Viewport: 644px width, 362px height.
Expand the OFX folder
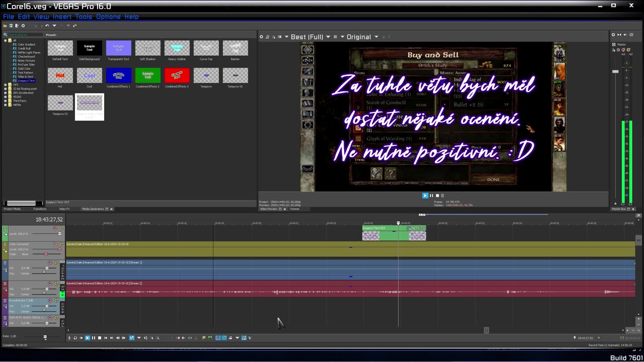(x=5, y=85)
